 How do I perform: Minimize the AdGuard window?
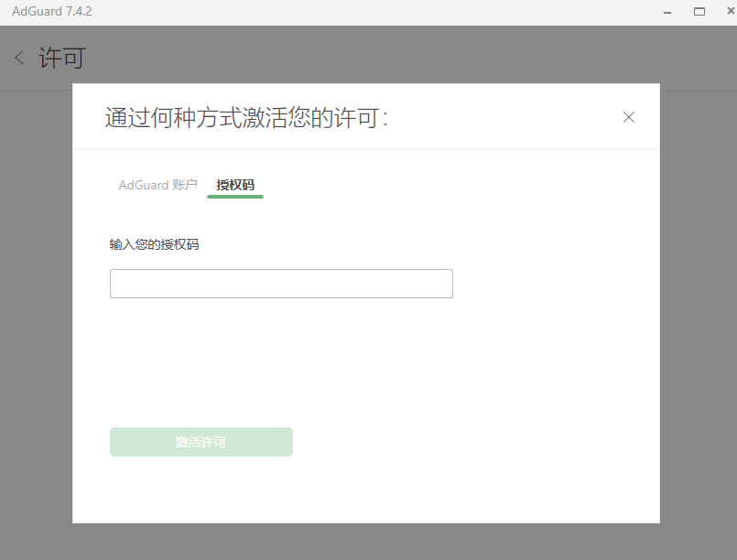pos(667,12)
